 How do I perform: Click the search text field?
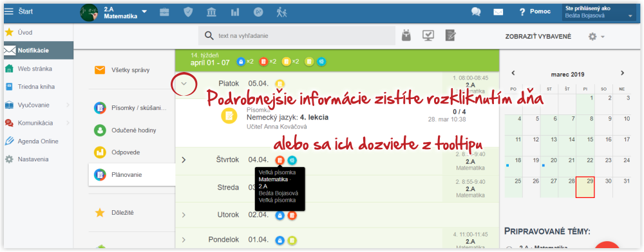click(x=296, y=35)
